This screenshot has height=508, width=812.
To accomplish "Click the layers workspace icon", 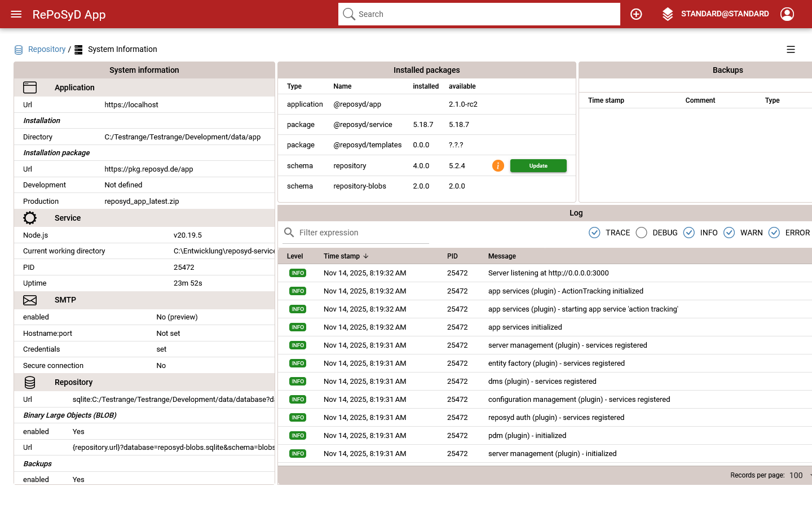I will click(668, 14).
